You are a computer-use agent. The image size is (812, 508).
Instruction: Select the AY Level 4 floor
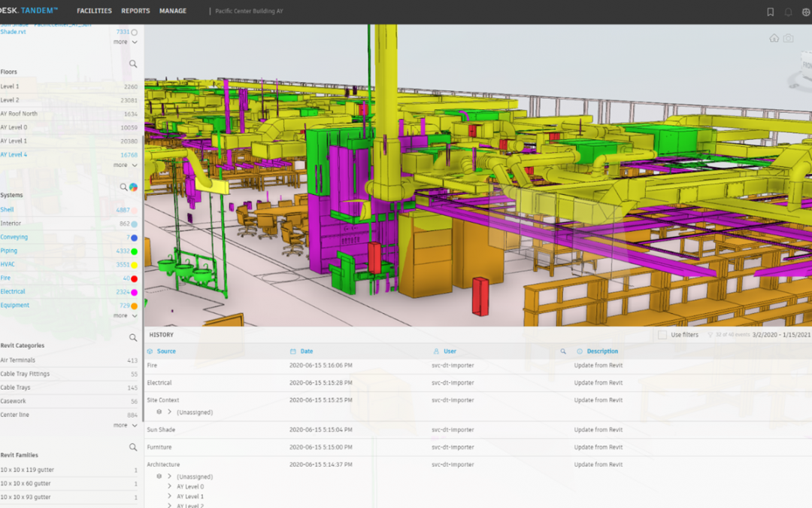pyautogui.click(x=14, y=154)
